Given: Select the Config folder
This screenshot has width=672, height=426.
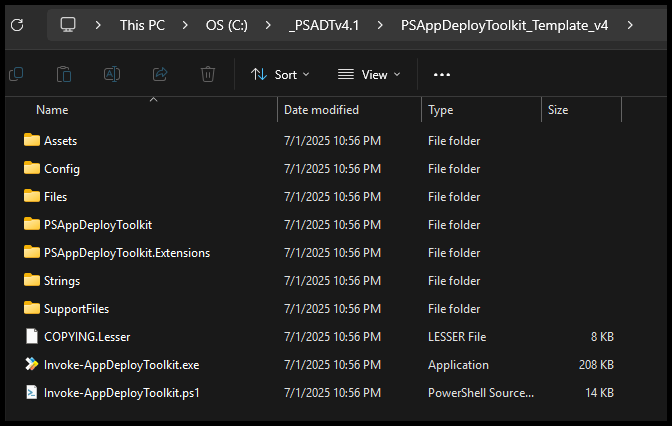Looking at the screenshot, I should [x=61, y=169].
